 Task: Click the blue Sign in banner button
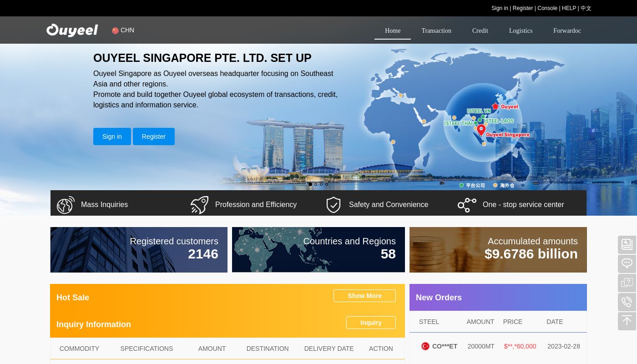tap(112, 136)
